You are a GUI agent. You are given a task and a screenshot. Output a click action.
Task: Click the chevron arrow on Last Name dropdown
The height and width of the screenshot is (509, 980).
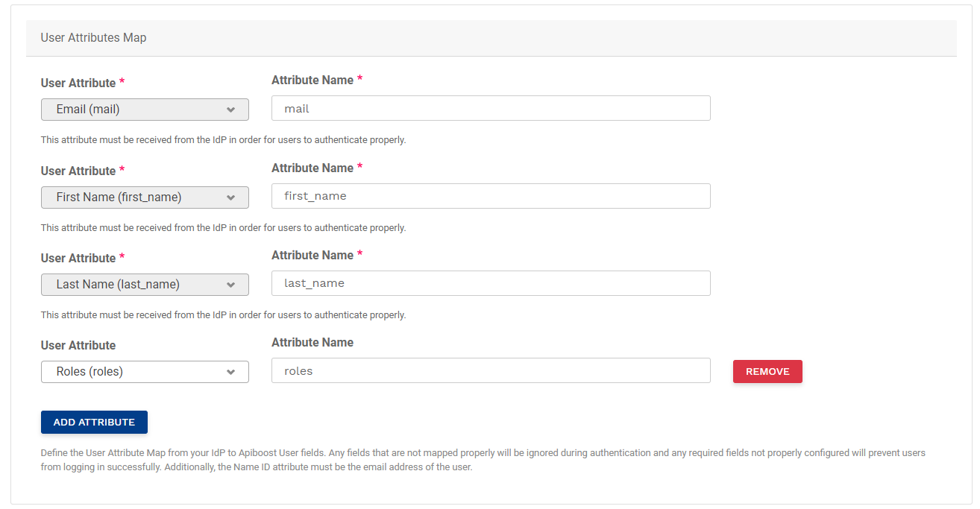[230, 285]
